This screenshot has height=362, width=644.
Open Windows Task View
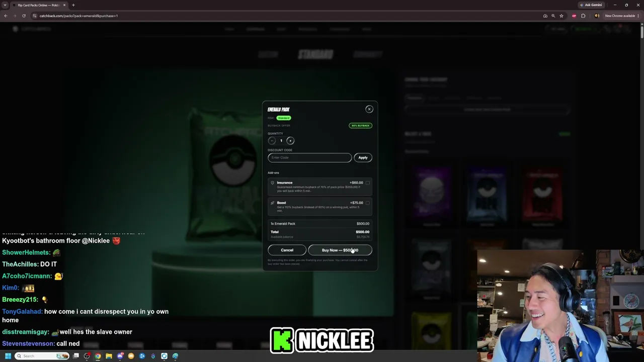tap(76, 356)
